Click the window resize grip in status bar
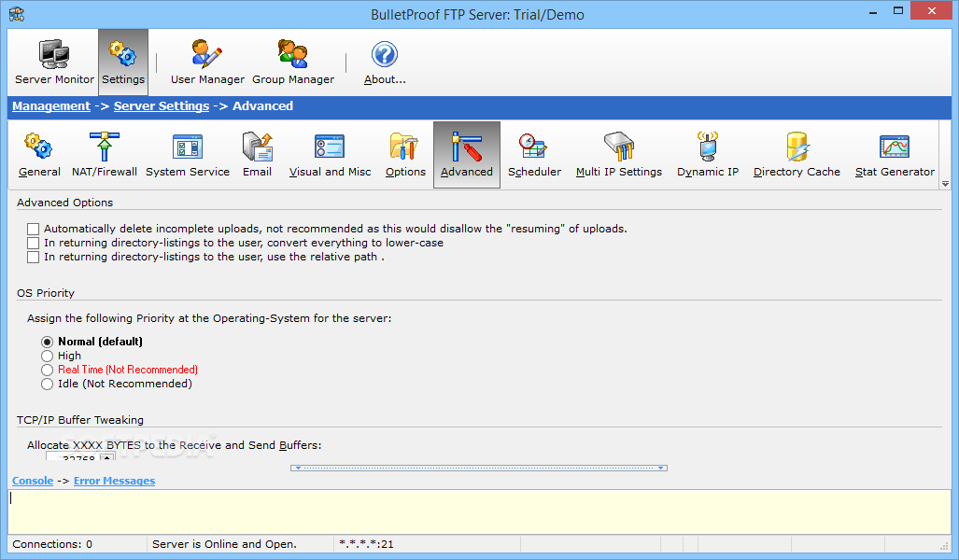 pos(944,546)
